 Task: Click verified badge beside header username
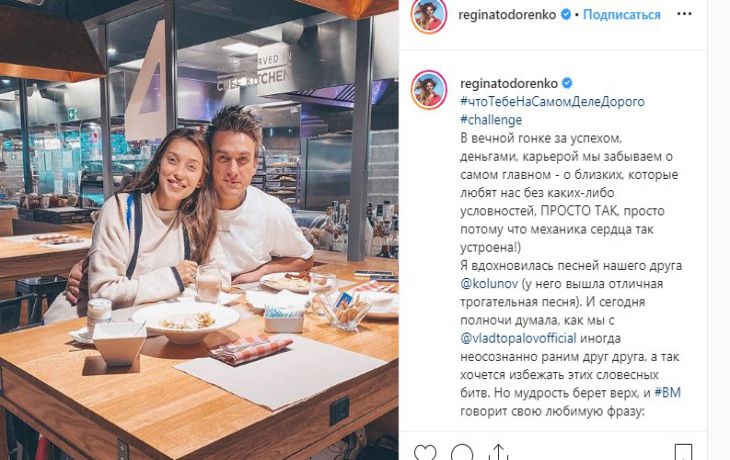[x=566, y=14]
